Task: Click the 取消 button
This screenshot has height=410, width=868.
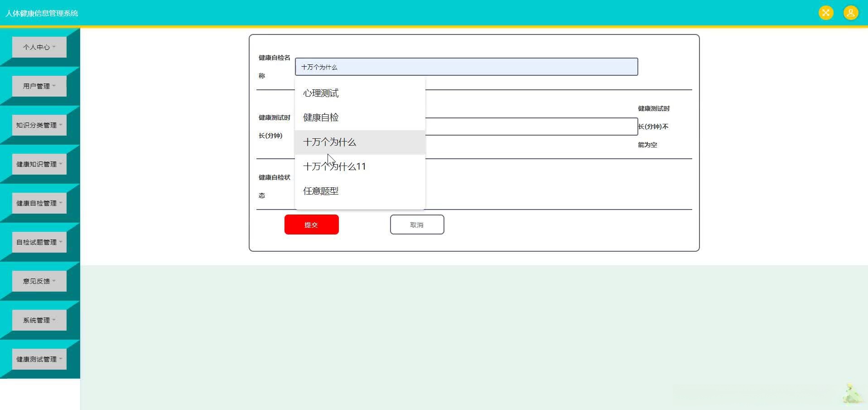Action: click(x=417, y=225)
